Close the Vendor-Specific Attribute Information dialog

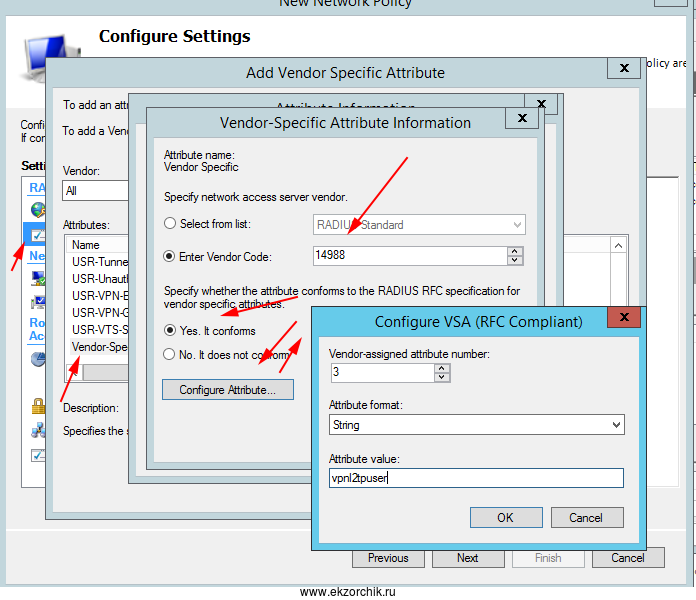pyautogui.click(x=521, y=119)
